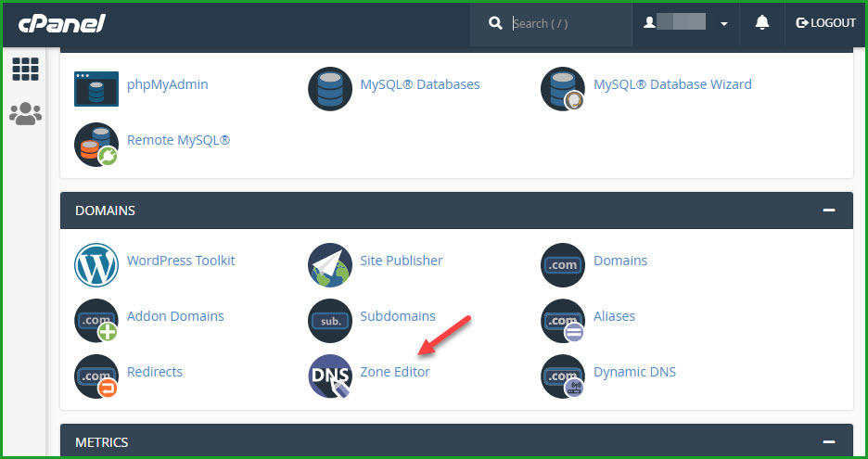Click the cPanel logo
The image size is (868, 459).
pos(61,23)
